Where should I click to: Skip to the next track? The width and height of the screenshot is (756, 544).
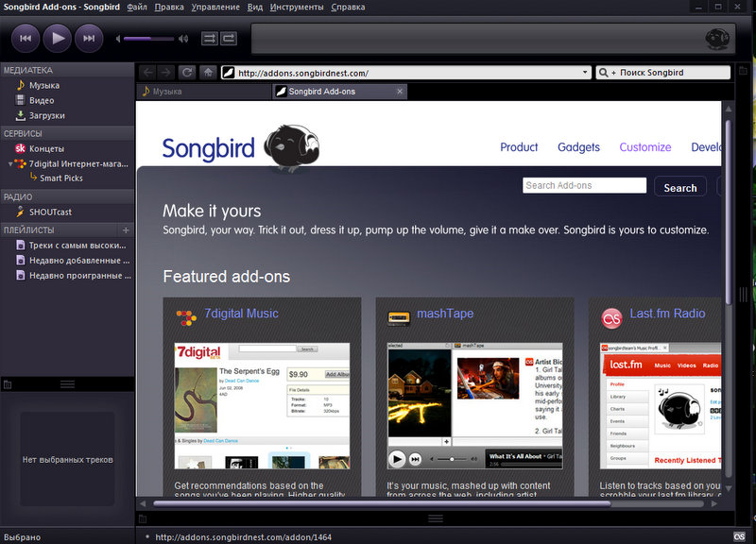tap(89, 38)
